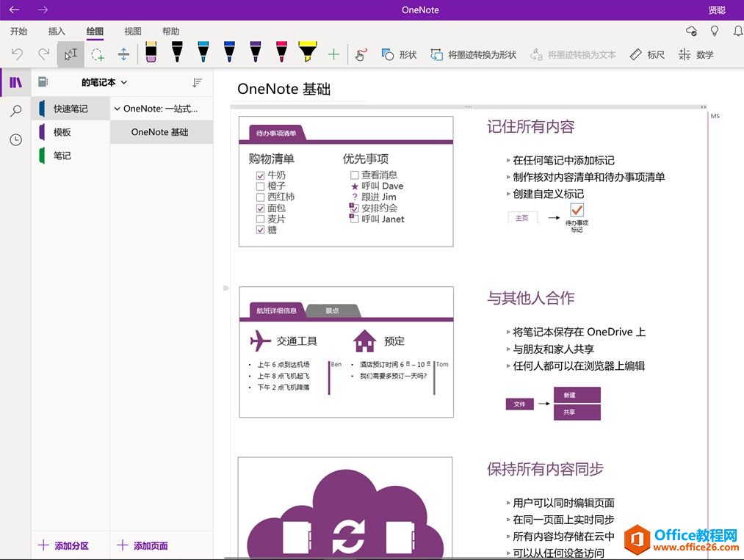Select the 笔记 section
Image resolution: width=744 pixels, height=560 pixels.
point(71,156)
